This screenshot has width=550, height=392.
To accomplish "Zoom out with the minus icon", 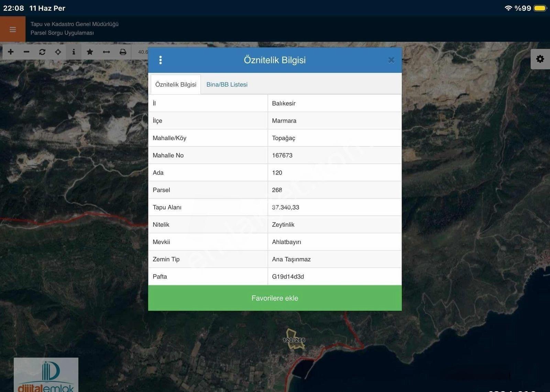I will pos(26,52).
